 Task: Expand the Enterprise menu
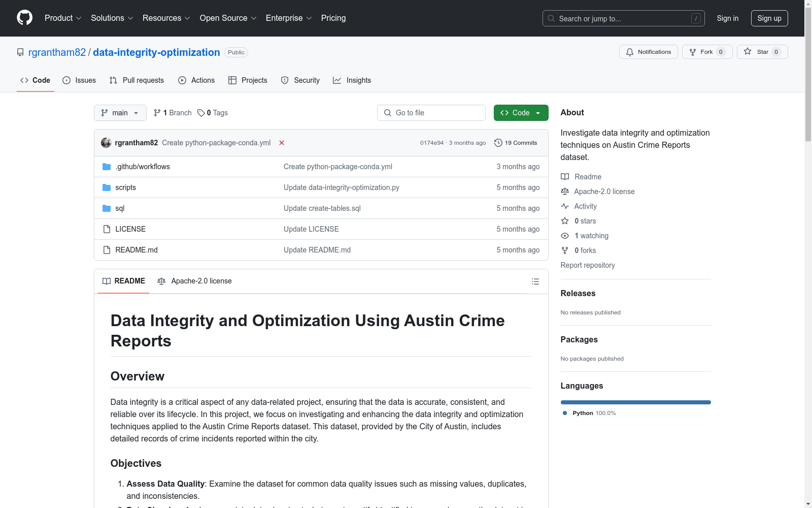[289, 18]
